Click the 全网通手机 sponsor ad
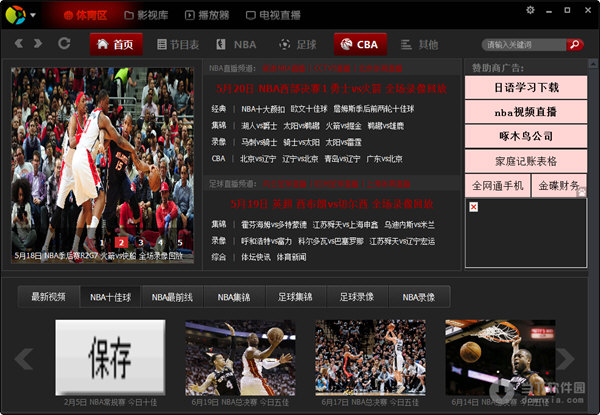The height and width of the screenshot is (415, 600). pyautogui.click(x=497, y=186)
